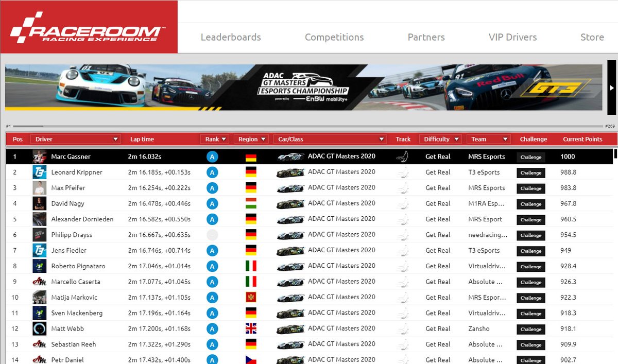Click the MRS Esports team for Max Pfeifer
This screenshot has width=618, height=364.
[x=487, y=188]
